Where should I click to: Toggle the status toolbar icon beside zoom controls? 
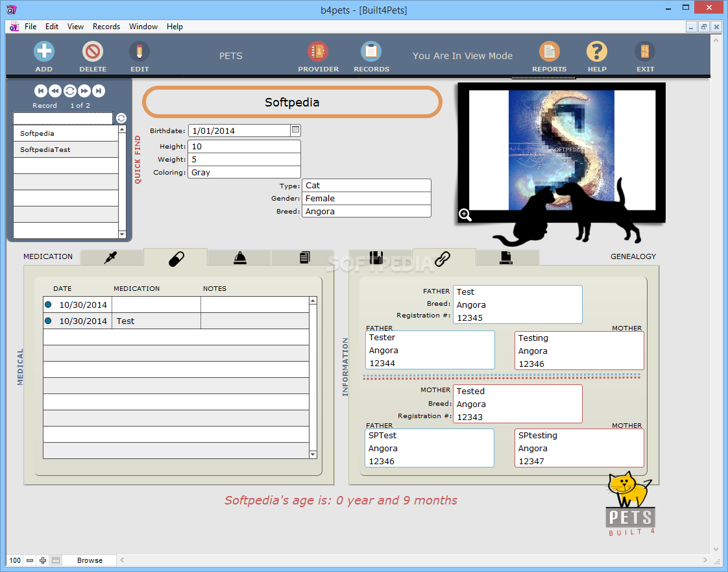(x=56, y=560)
